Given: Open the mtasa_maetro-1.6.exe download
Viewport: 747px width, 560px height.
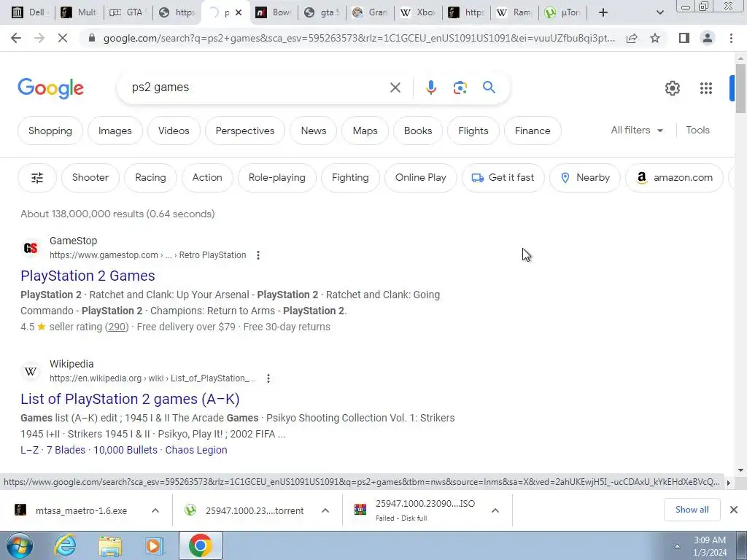Looking at the screenshot, I should coord(81,511).
